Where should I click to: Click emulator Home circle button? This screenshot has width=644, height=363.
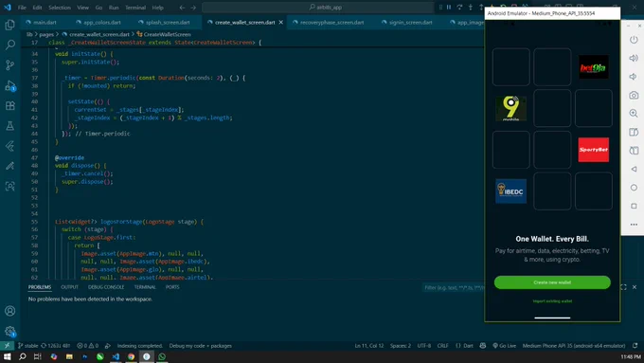tap(634, 188)
